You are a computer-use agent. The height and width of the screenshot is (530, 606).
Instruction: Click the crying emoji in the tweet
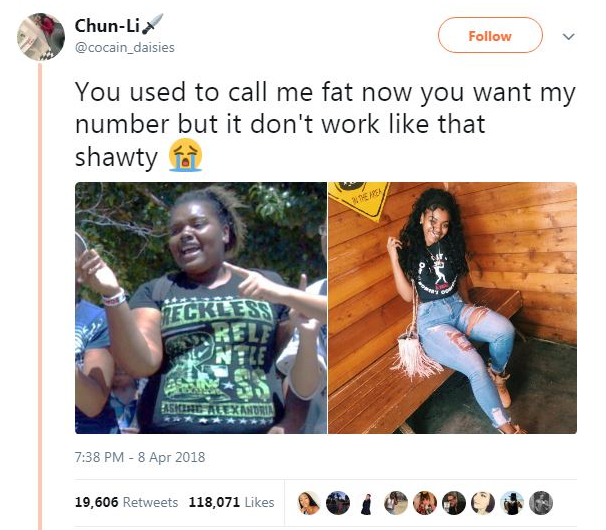coord(185,155)
